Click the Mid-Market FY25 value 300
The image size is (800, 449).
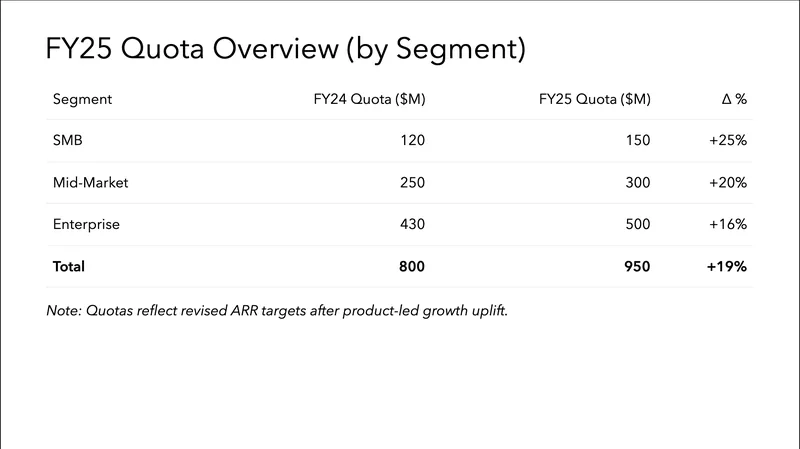[637, 183]
